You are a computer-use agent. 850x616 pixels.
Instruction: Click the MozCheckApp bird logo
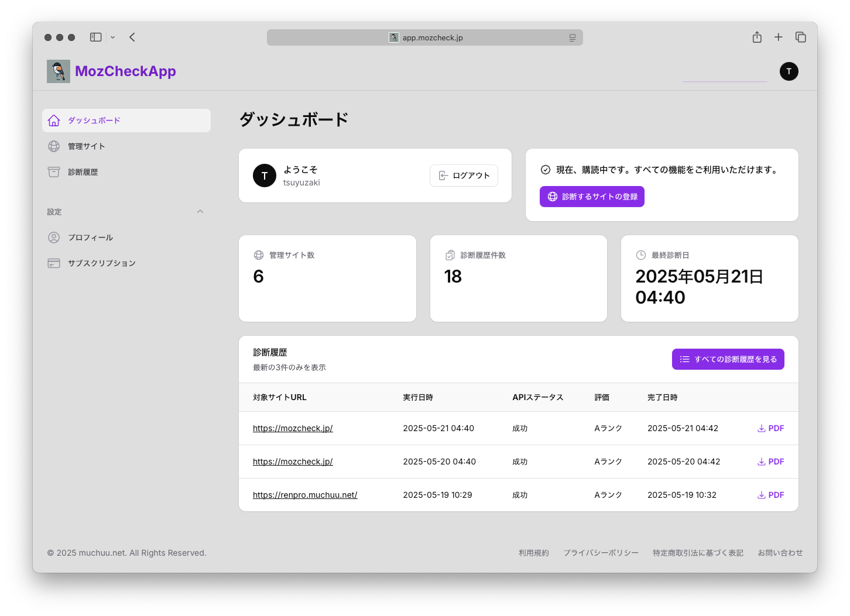pos(59,71)
